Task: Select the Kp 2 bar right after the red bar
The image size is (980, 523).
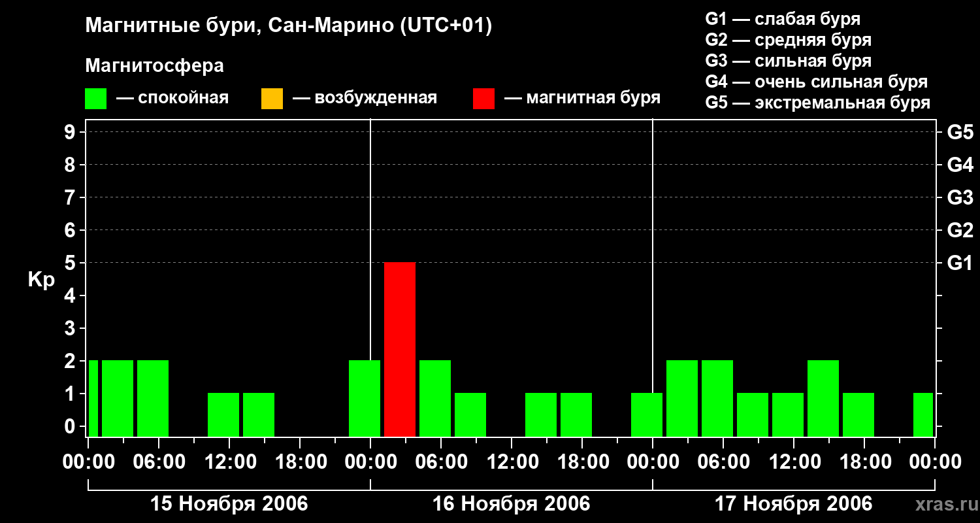Action: (x=435, y=399)
